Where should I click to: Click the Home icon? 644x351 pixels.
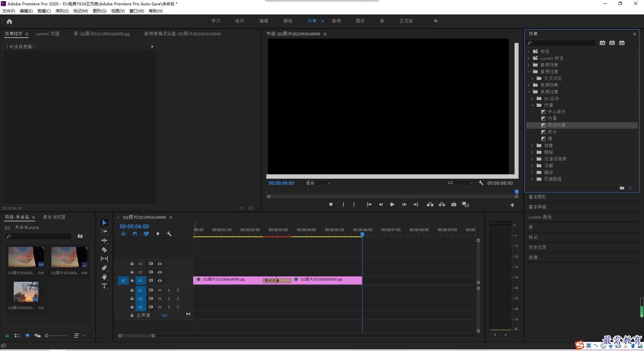(x=9, y=21)
